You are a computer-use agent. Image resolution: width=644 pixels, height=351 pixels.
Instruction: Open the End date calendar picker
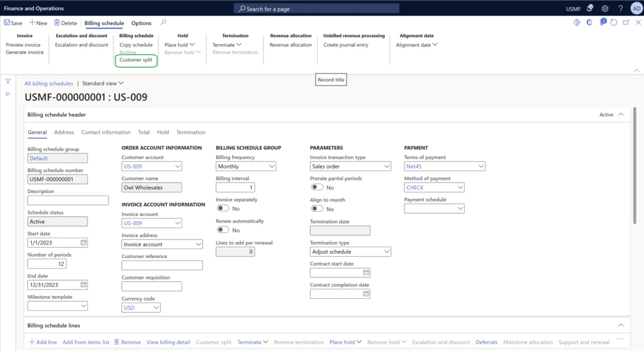(x=84, y=284)
